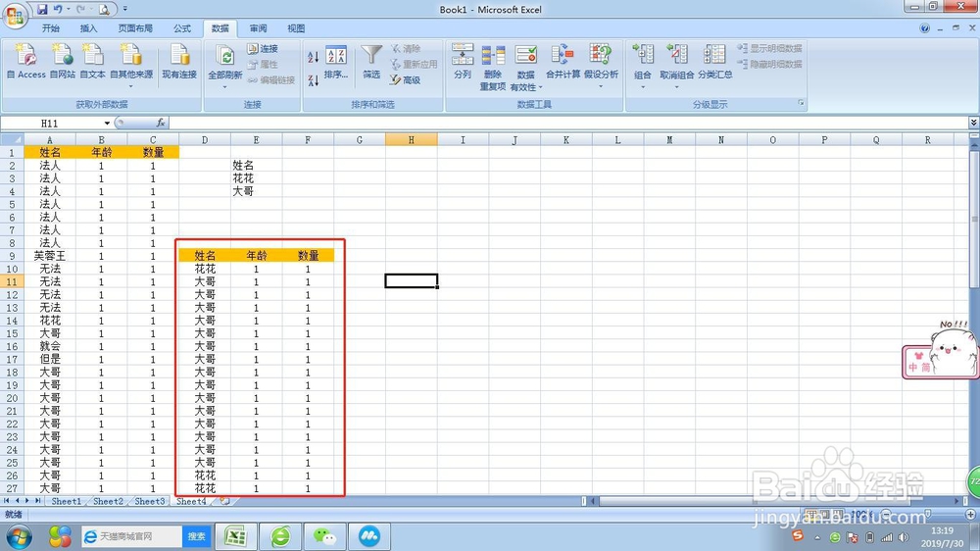Image resolution: width=980 pixels, height=551 pixels.
Task: Expand 全部刷新 refresh all dropdown
Action: pos(225,87)
